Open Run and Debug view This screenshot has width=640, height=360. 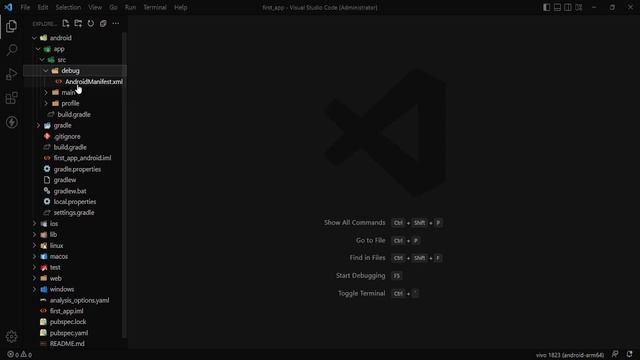11,74
